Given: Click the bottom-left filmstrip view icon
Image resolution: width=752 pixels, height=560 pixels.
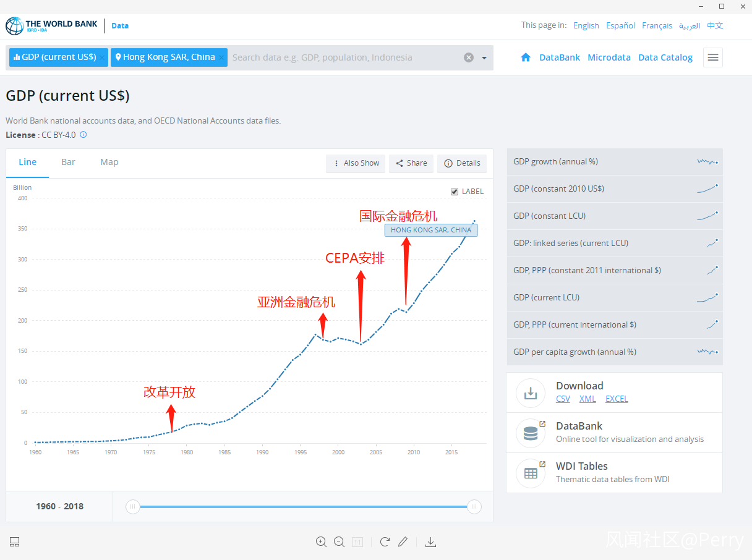Looking at the screenshot, I should [x=15, y=542].
